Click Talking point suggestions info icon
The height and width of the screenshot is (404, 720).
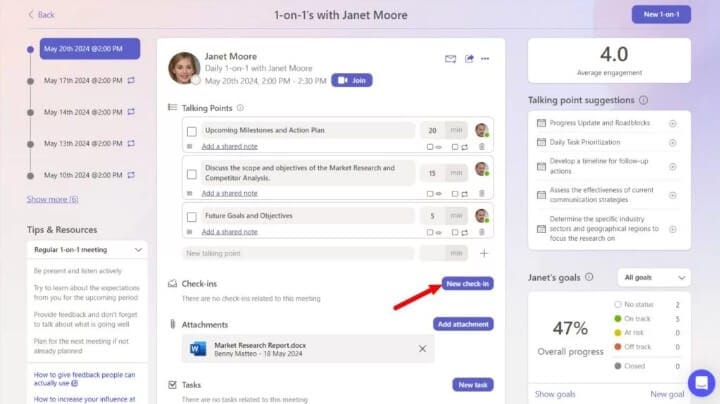(x=643, y=100)
